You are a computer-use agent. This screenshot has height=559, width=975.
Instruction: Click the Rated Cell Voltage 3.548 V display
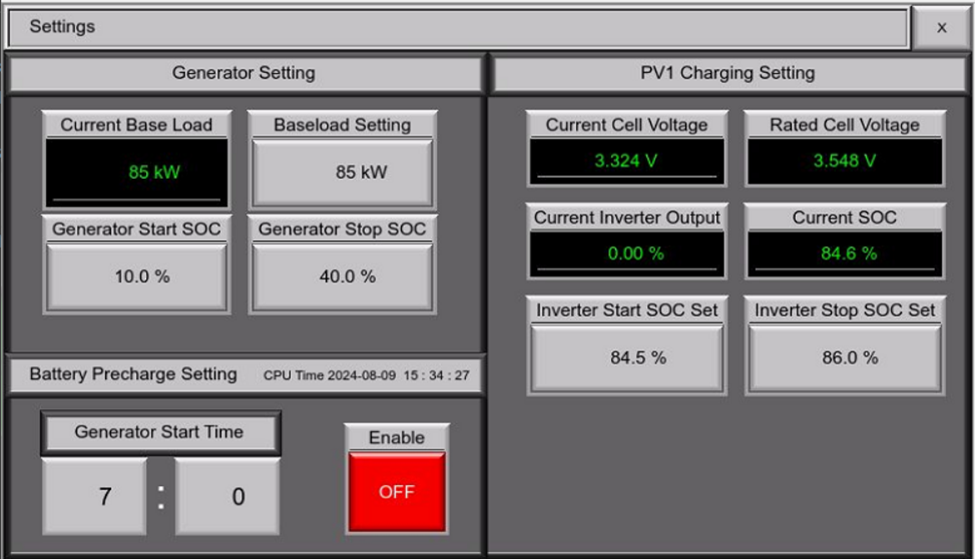pyautogui.click(x=844, y=161)
